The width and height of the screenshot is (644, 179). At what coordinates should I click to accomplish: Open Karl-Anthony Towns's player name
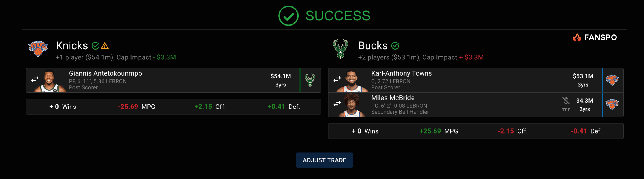[x=401, y=73]
